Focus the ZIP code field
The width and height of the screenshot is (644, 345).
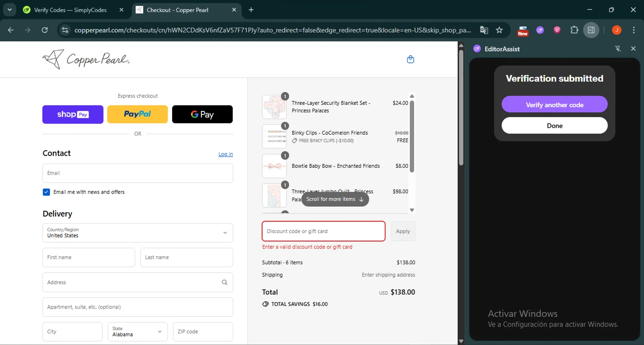tap(203, 332)
